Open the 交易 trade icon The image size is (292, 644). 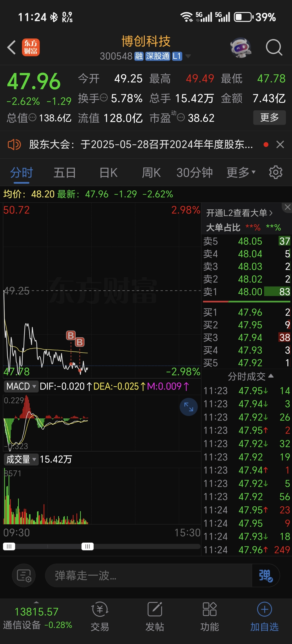(x=100, y=617)
